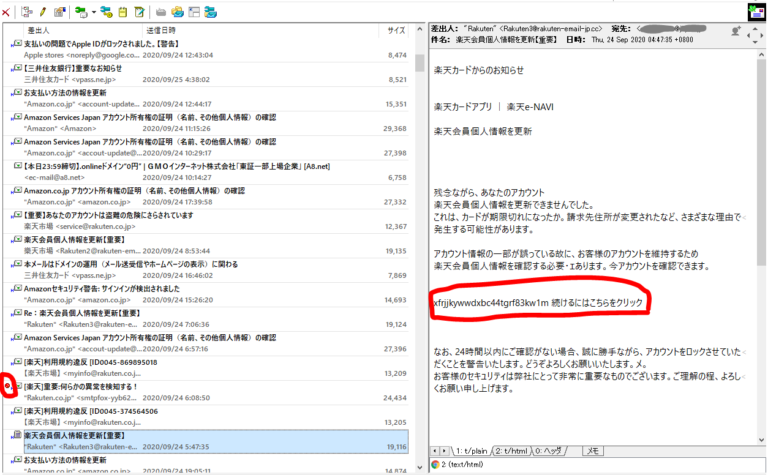Click message list scrollbar up arrow

419,29
